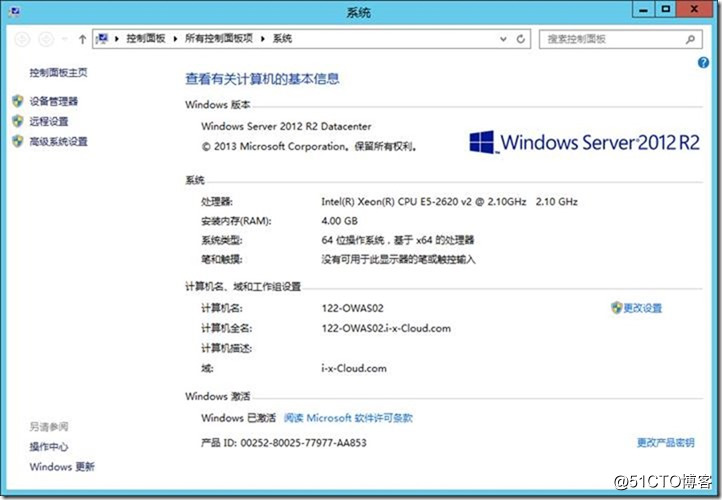Screen dimensions: 722x500
Task: Open 高级系统设置 from the left sidebar
Action: tap(58, 141)
